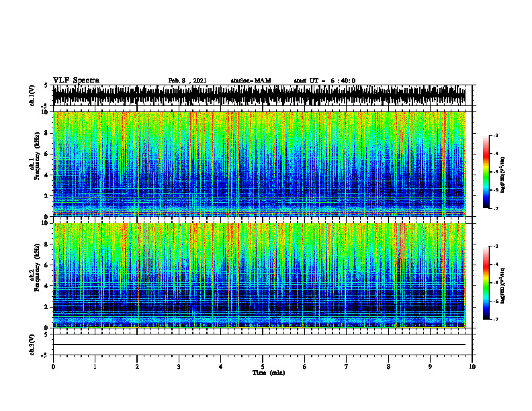Screen dimensions: 532x411
Task: Click the time axis tick label "9"
Action: coord(430,367)
